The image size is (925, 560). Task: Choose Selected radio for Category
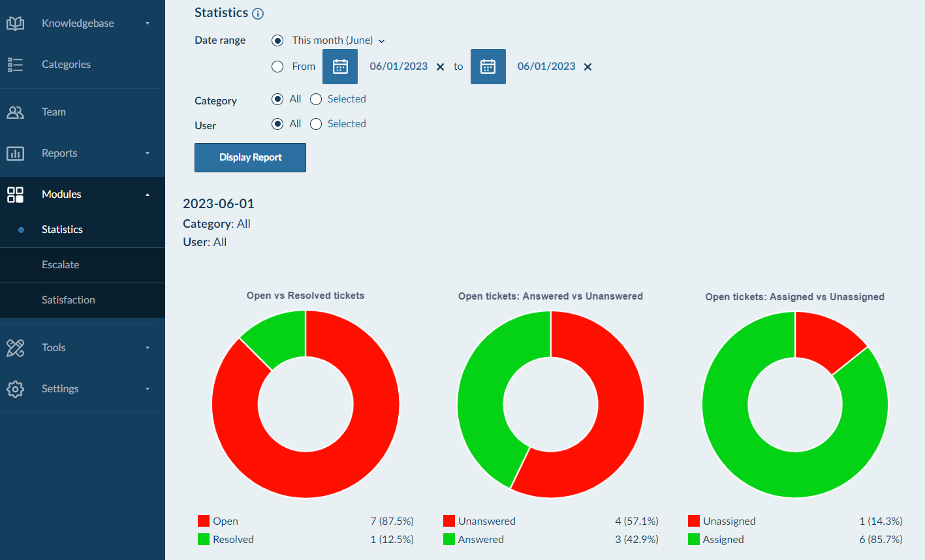click(316, 99)
